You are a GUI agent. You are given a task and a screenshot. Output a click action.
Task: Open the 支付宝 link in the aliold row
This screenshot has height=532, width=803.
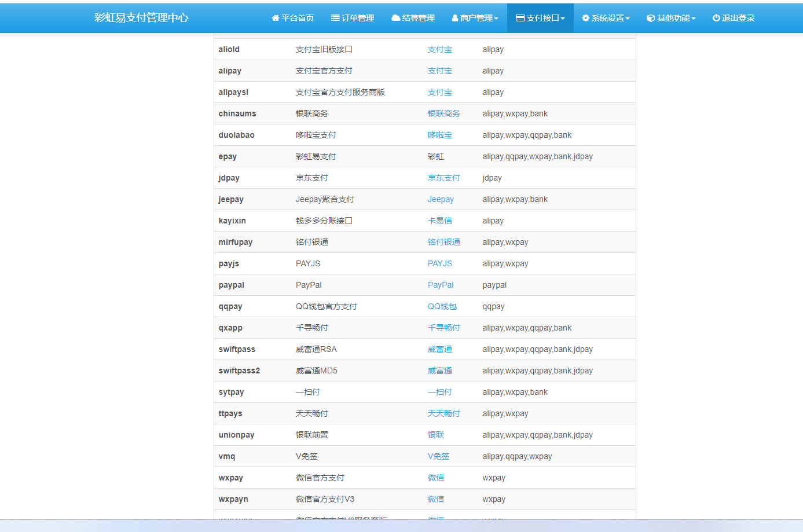440,50
